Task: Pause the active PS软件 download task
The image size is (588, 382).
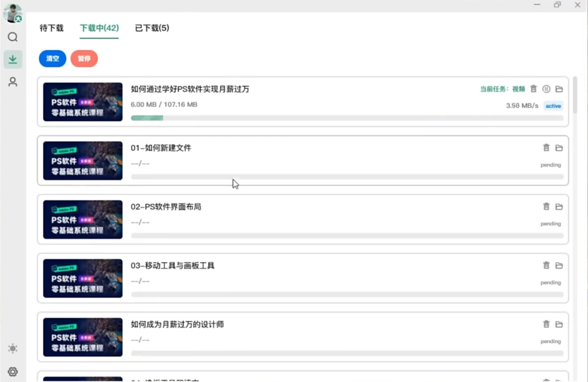Action: 546,89
